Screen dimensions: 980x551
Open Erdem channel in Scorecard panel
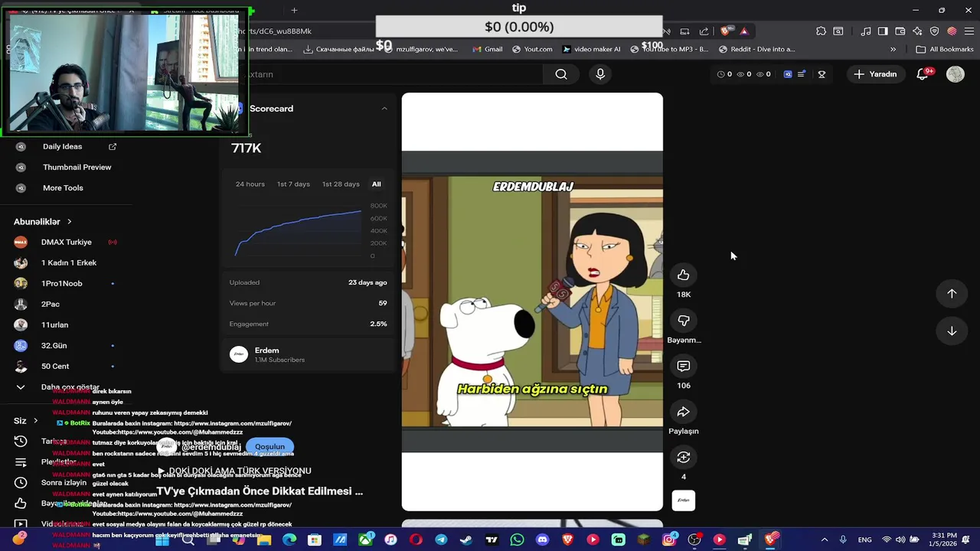[x=267, y=354]
